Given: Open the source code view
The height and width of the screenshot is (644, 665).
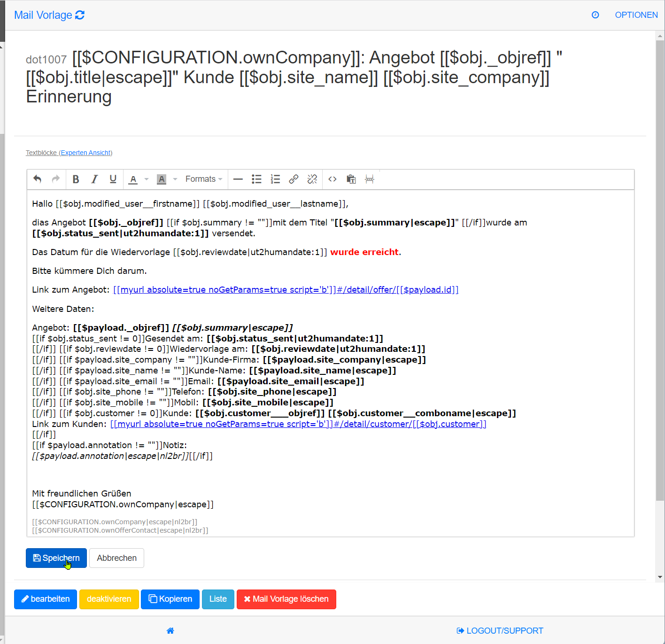Looking at the screenshot, I should (x=332, y=179).
